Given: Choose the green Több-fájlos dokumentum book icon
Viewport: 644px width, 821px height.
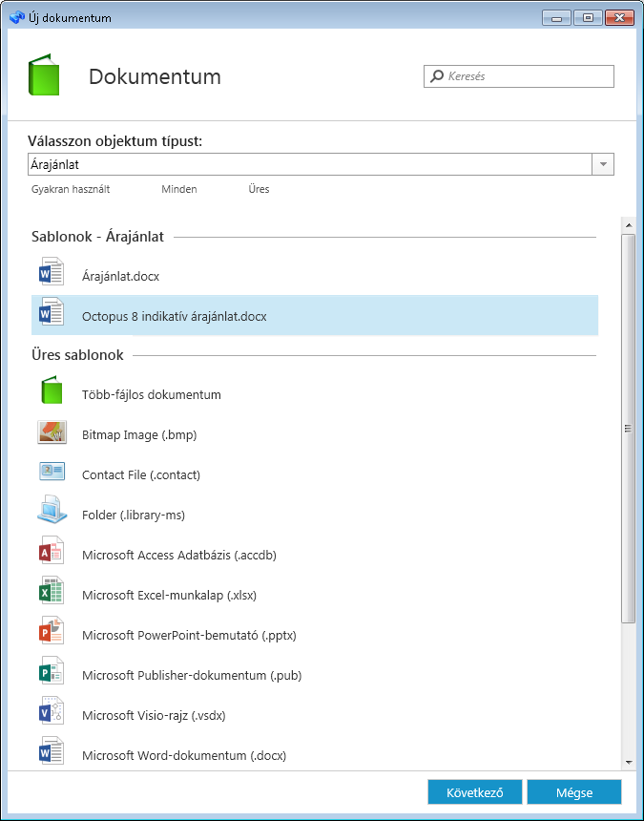Looking at the screenshot, I should [52, 390].
